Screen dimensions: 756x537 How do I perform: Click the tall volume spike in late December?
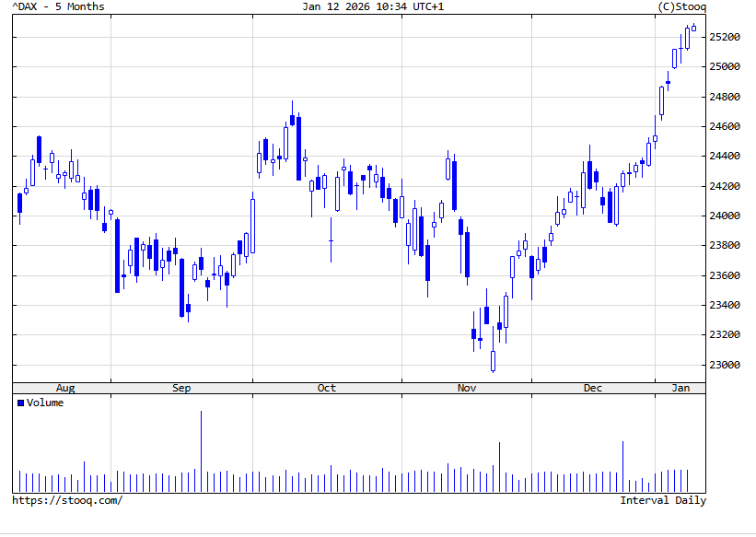[622, 467]
